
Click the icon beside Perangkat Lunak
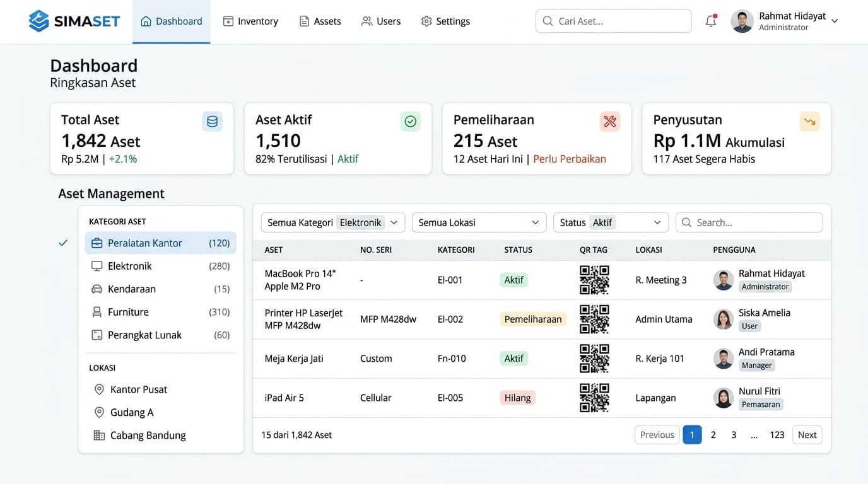click(97, 335)
